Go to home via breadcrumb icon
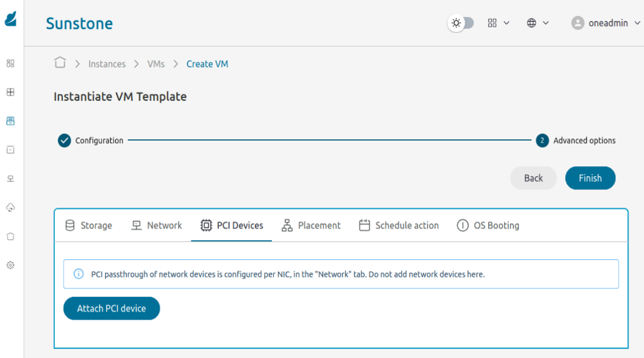 pyautogui.click(x=60, y=63)
